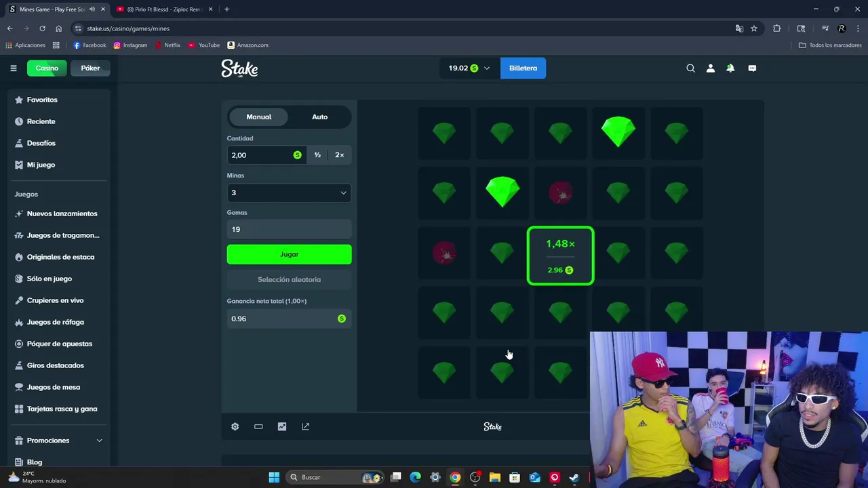Open game settings gear below the board
The width and height of the screenshot is (868, 488).
pyautogui.click(x=235, y=426)
